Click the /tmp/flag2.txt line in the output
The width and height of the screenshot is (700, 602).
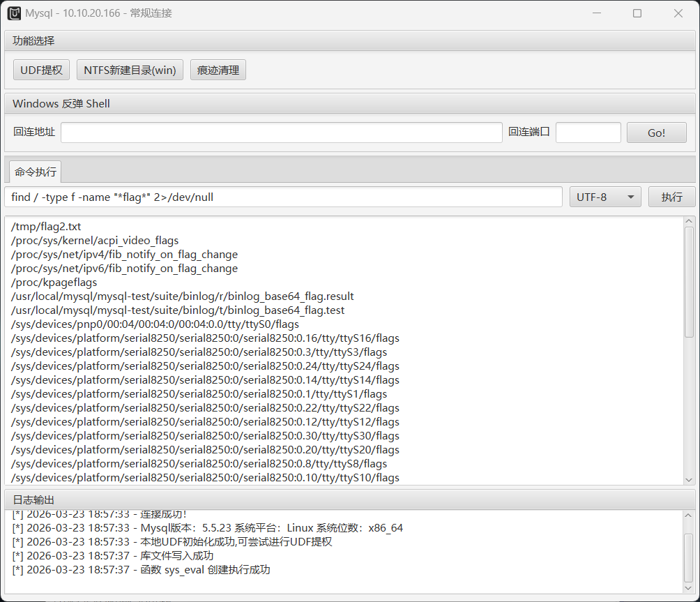47,227
